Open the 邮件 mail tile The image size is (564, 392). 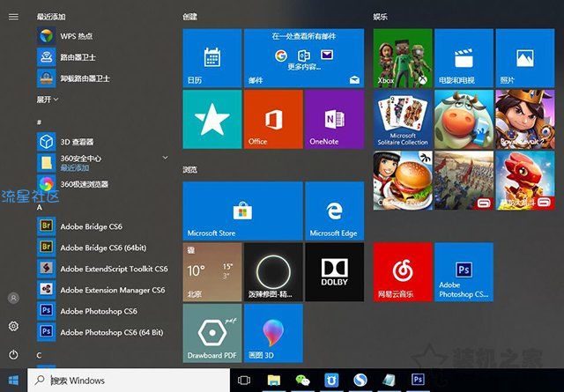point(304,58)
